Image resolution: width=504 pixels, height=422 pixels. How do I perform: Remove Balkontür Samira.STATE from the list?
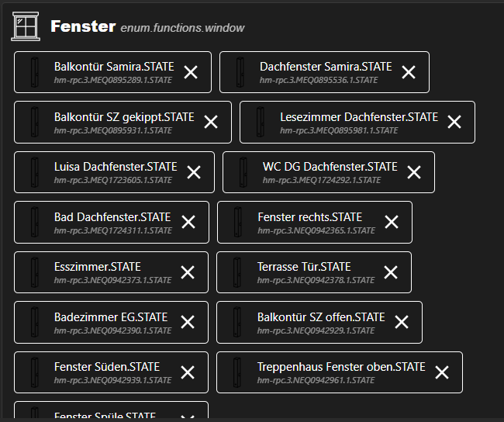pos(191,72)
